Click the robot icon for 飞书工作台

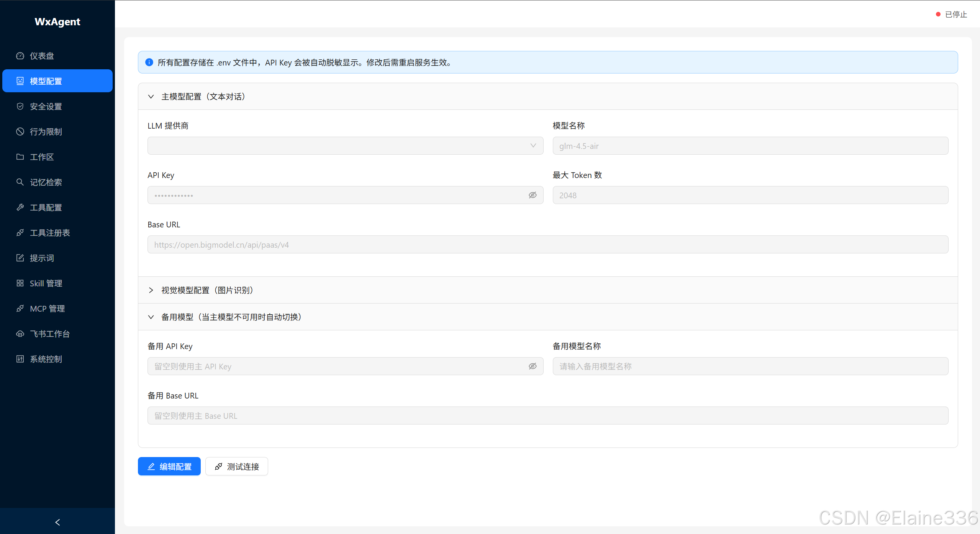[20, 334]
